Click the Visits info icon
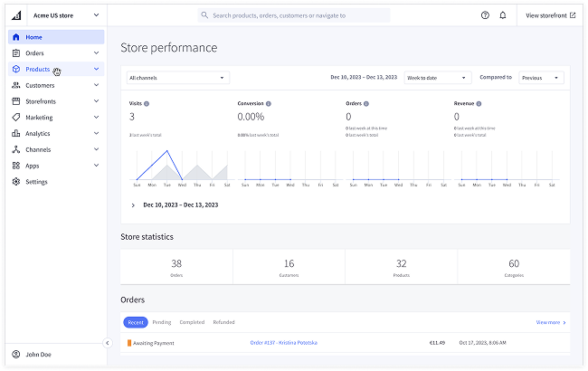 147,103
